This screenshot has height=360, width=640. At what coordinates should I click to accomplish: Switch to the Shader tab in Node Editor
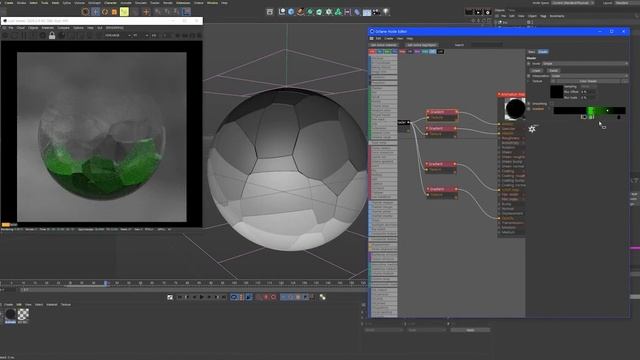(543, 52)
